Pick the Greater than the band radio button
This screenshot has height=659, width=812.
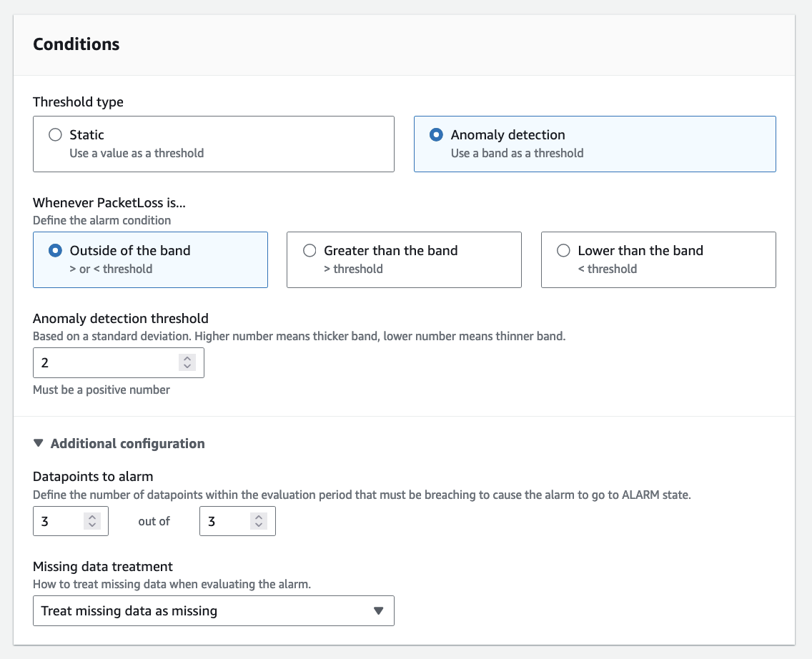[x=309, y=251]
